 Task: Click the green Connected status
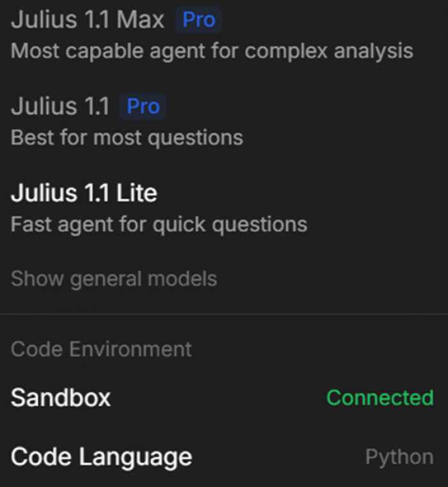380,397
